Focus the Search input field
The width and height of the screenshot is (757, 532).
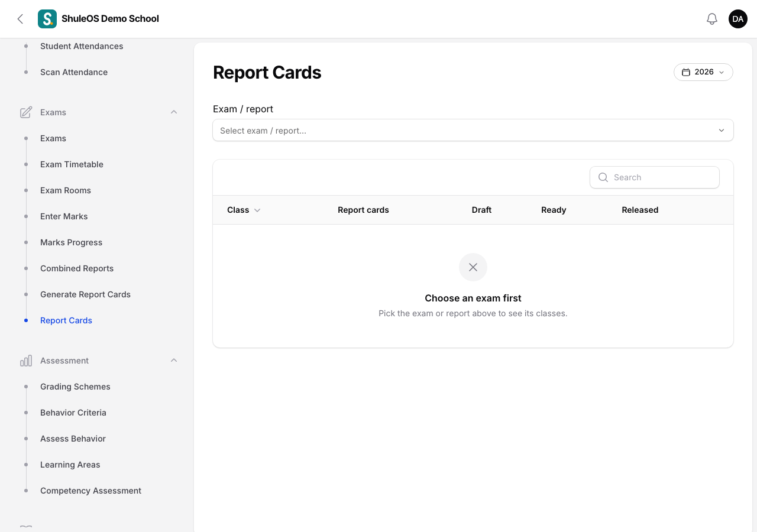pyautogui.click(x=655, y=177)
